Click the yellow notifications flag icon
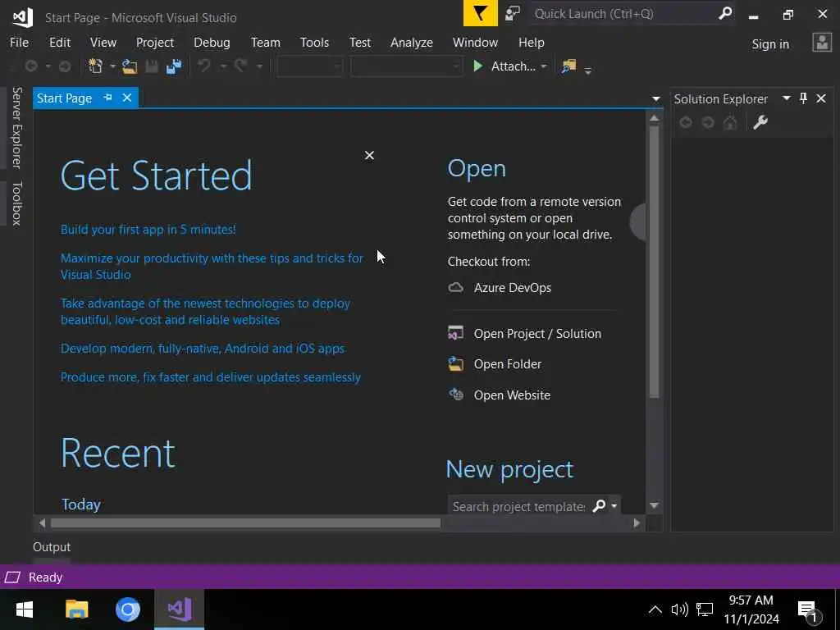Viewport: 840px width, 630px height. click(x=480, y=13)
